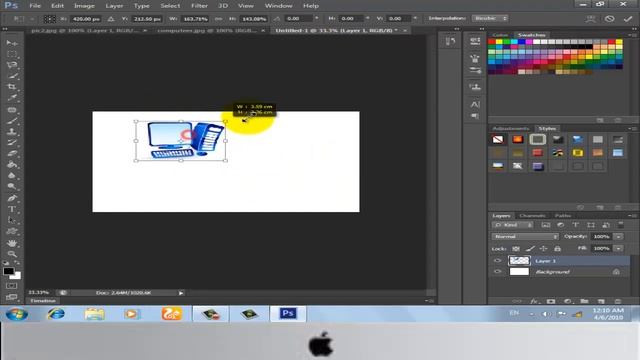Hide Layer 1 using its eye icon
Image resolution: width=640 pixels, height=360 pixels.
(498, 260)
